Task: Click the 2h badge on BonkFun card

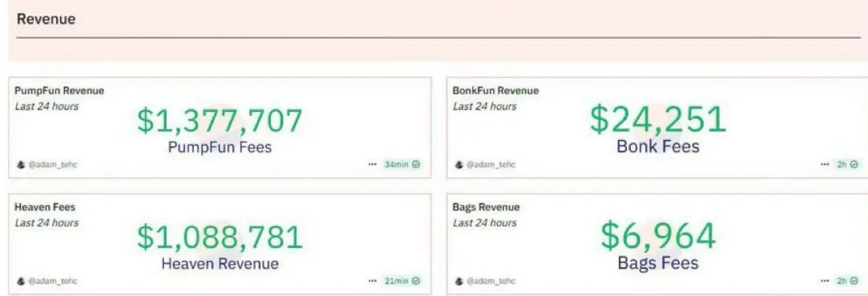Action: (848, 165)
